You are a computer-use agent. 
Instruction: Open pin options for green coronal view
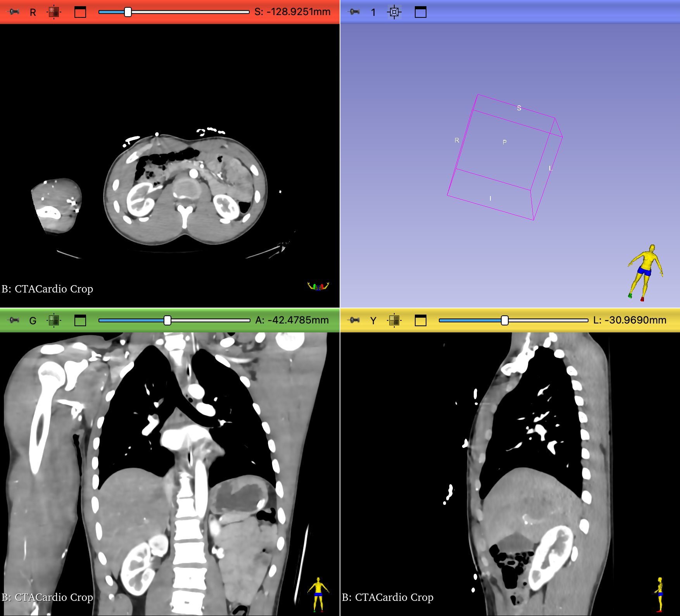click(x=14, y=320)
